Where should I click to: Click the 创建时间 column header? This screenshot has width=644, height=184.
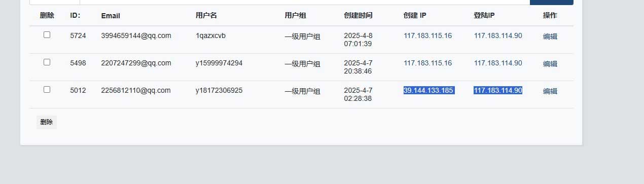coord(358,16)
